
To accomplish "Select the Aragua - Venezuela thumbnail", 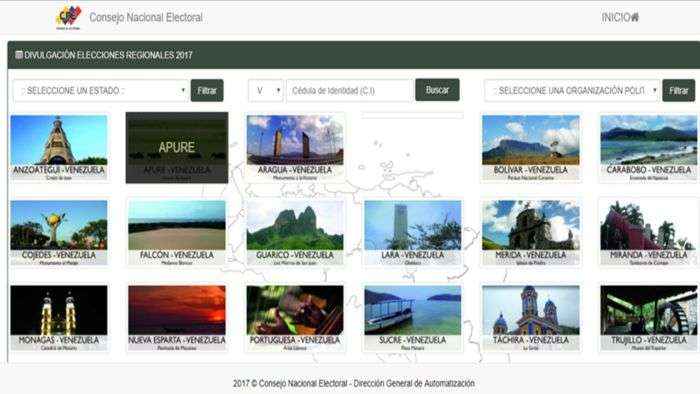I will (x=295, y=148).
